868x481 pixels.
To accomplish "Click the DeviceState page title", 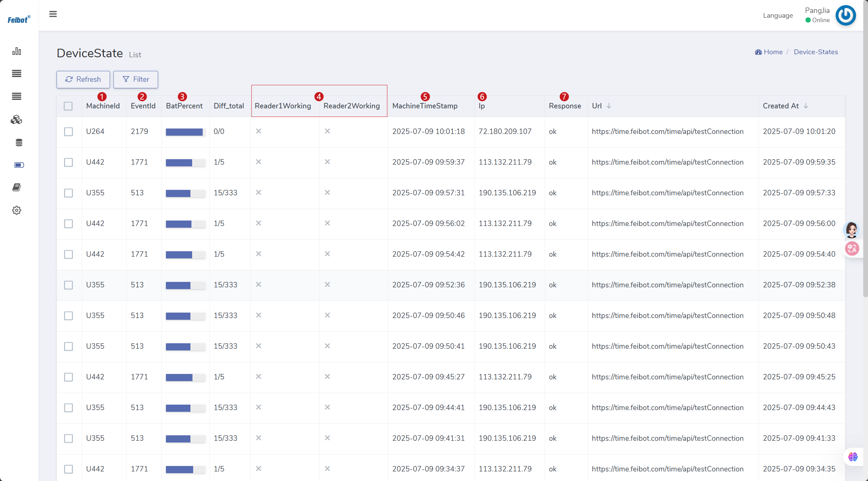I will coord(90,53).
